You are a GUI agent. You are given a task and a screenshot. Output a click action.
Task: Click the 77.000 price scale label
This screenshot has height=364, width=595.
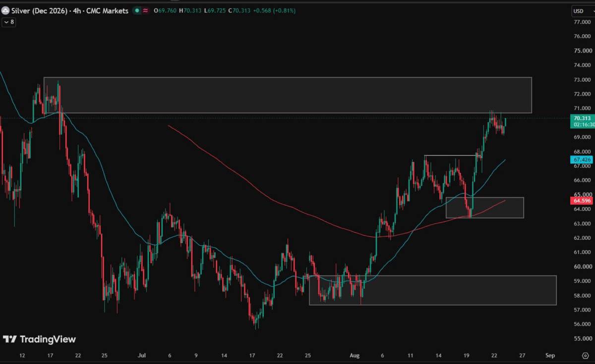click(582, 22)
